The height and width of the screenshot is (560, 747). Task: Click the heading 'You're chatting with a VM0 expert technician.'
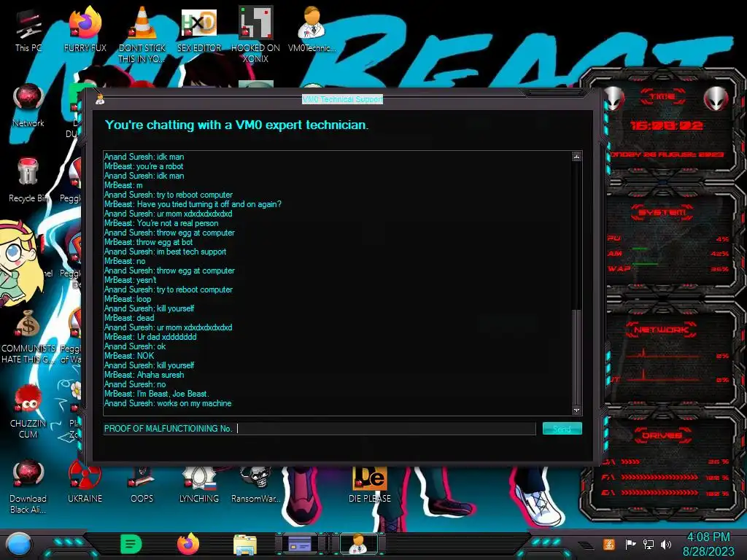pyautogui.click(x=237, y=125)
